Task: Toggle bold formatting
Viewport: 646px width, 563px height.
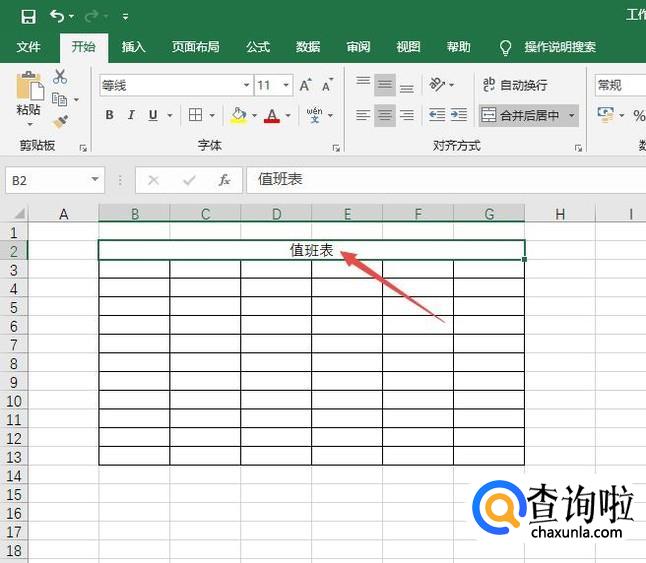Action: [x=110, y=115]
